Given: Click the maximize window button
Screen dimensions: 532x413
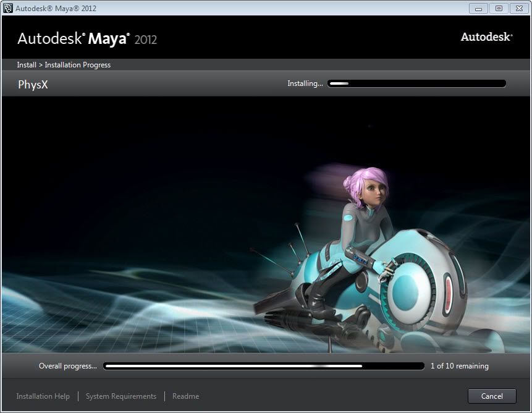Looking at the screenshot, I should (498, 8).
